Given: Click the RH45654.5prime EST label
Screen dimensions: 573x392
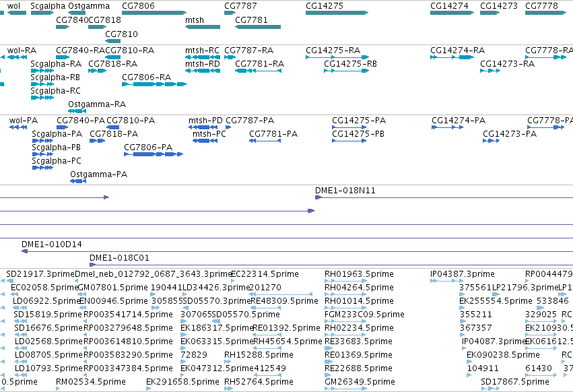Looking at the screenshot, I should [x=288, y=341].
